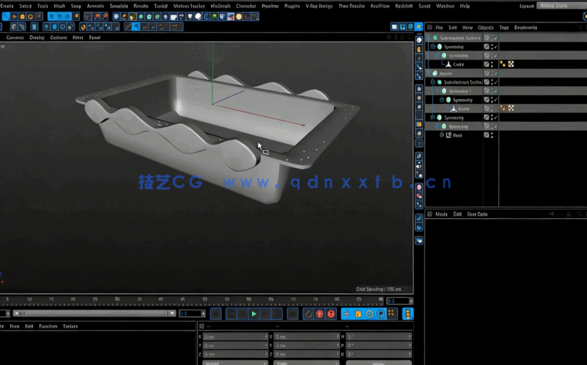Click the Cube primitive icon
Viewport: 587px width, 365px height.
coord(116,16)
